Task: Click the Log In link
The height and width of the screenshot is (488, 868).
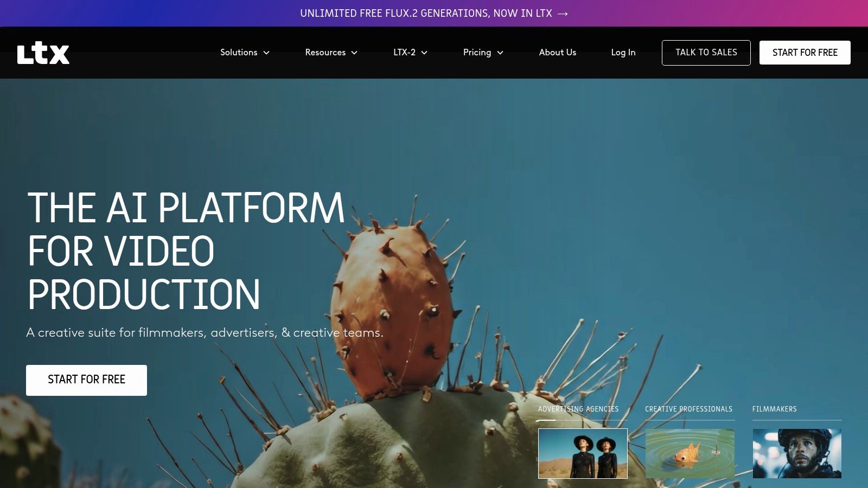Action: coord(623,53)
